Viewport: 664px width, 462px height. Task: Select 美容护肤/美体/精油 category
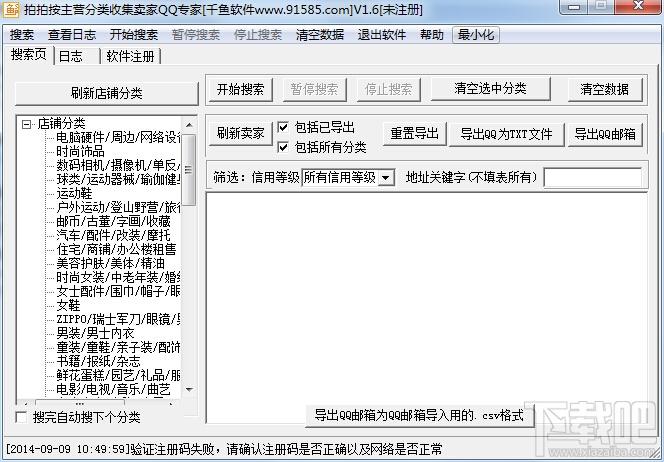[111, 263]
